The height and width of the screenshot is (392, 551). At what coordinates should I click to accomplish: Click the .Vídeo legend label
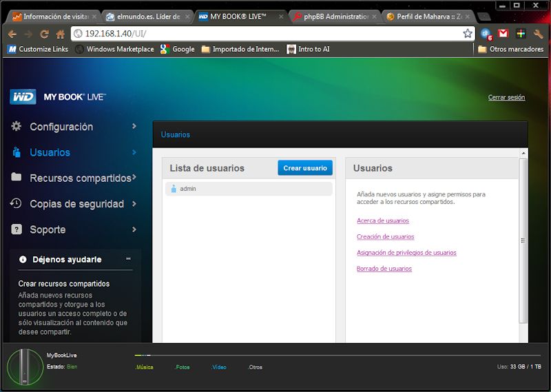click(x=218, y=367)
